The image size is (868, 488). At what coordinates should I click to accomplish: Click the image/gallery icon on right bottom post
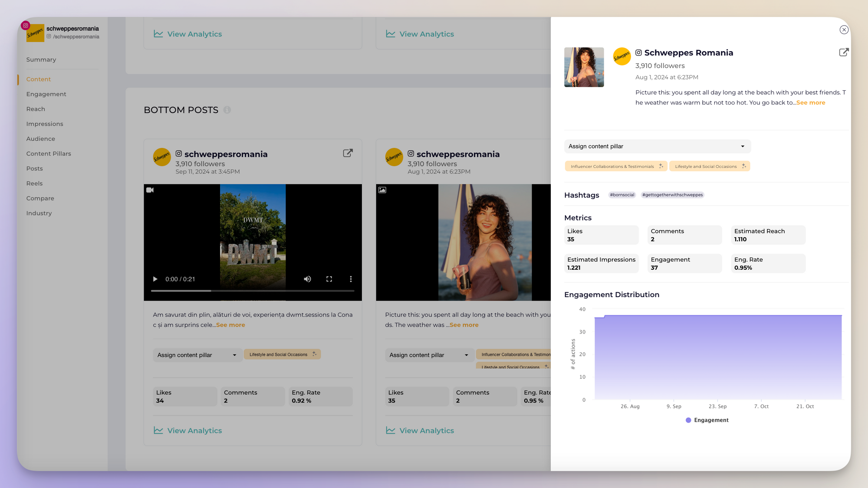point(382,190)
